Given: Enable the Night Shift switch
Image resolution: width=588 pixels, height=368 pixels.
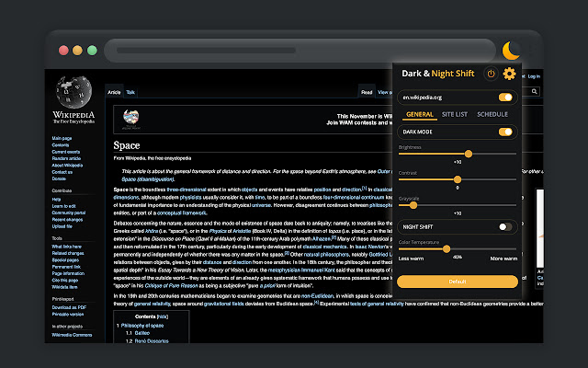Looking at the screenshot, I should point(505,227).
